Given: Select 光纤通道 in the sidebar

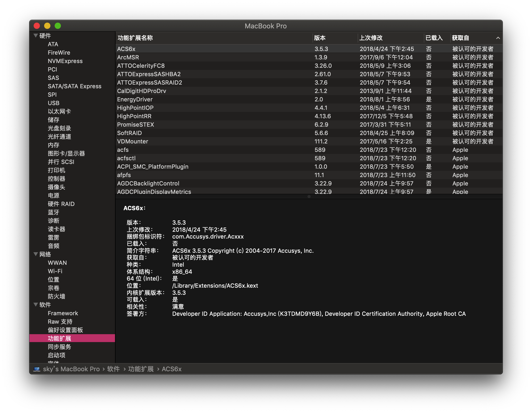Looking at the screenshot, I should 59,137.
